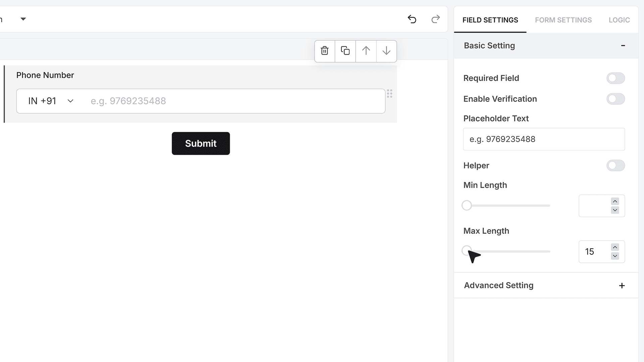The width and height of the screenshot is (644, 362).
Task: Enable the Required Field toggle
Action: pos(615,78)
